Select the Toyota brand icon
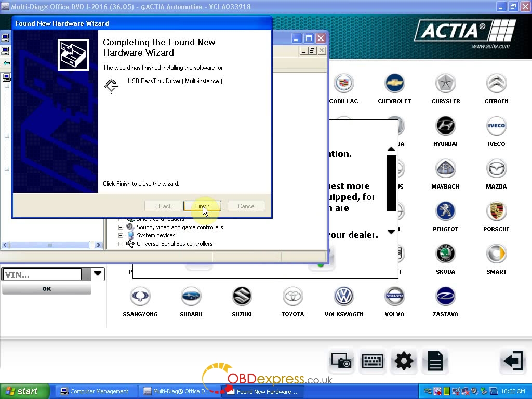Viewport: 532px width, 399px height. coord(292,297)
